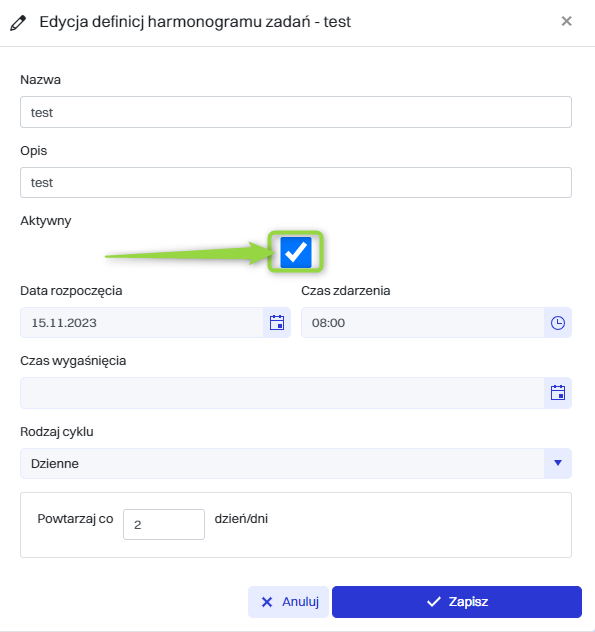Screen dimensions: 595x632
Task: Open the Dzienne cycle type combo box
Action: [x=296, y=464]
